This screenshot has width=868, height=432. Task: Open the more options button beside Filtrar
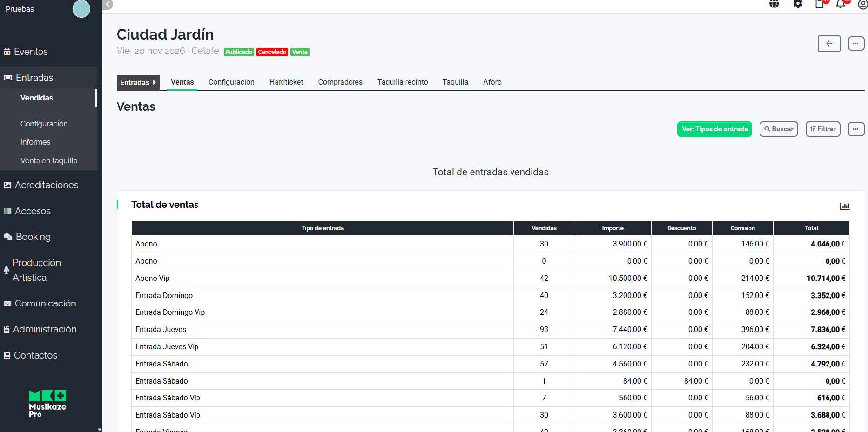856,129
